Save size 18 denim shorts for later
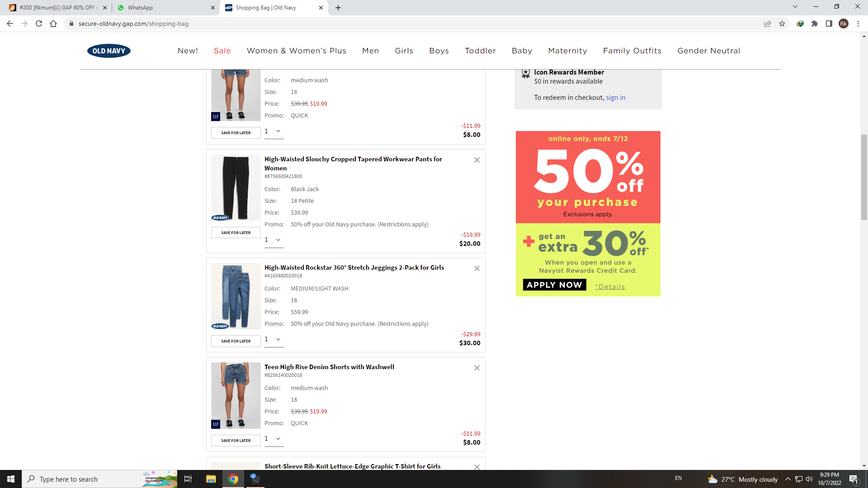This screenshot has width=868, height=488. coord(236,441)
